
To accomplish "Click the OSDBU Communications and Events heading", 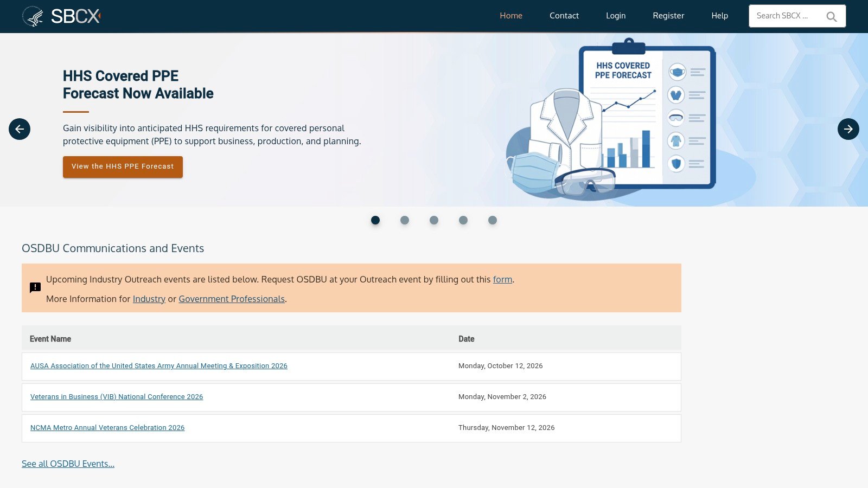I will (113, 248).
